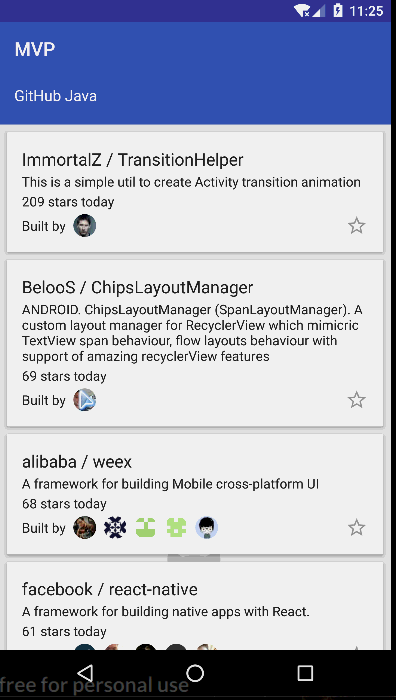Tap first contributor avatar of alibaba weex

(x=84, y=528)
